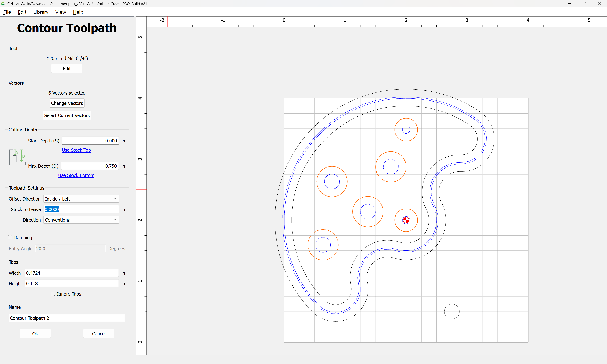Viewport: 607px width, 364px height.
Task: Open the Offset Direction dropdown
Action: (81, 199)
